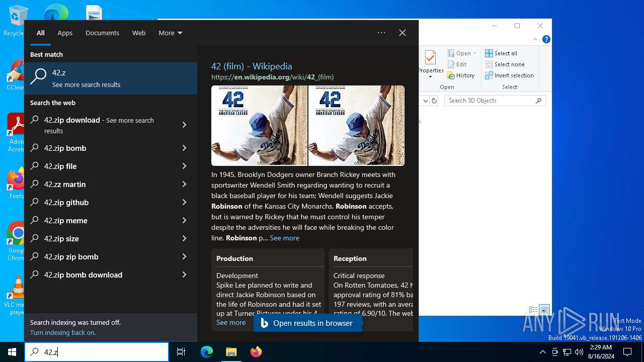Collapse the File Explorer ribbon
Image resolution: width=644 pixels, height=362 pixels.
(536, 39)
